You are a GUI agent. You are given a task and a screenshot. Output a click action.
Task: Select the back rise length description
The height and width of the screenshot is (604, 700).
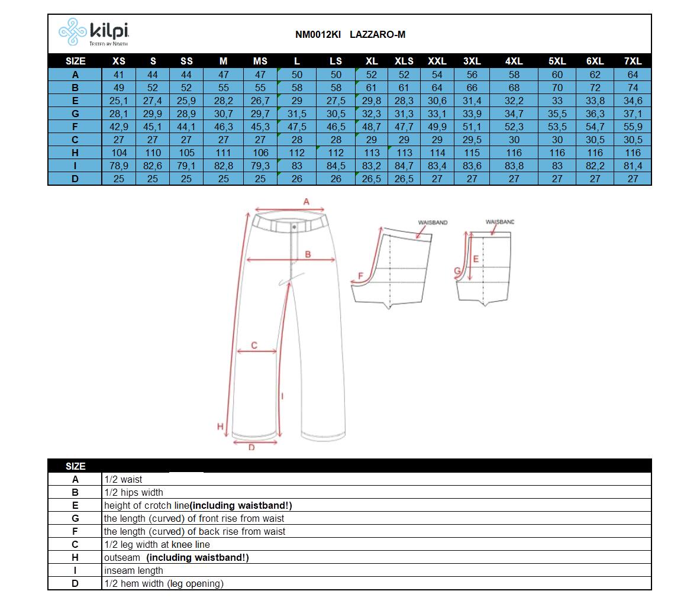(194, 531)
